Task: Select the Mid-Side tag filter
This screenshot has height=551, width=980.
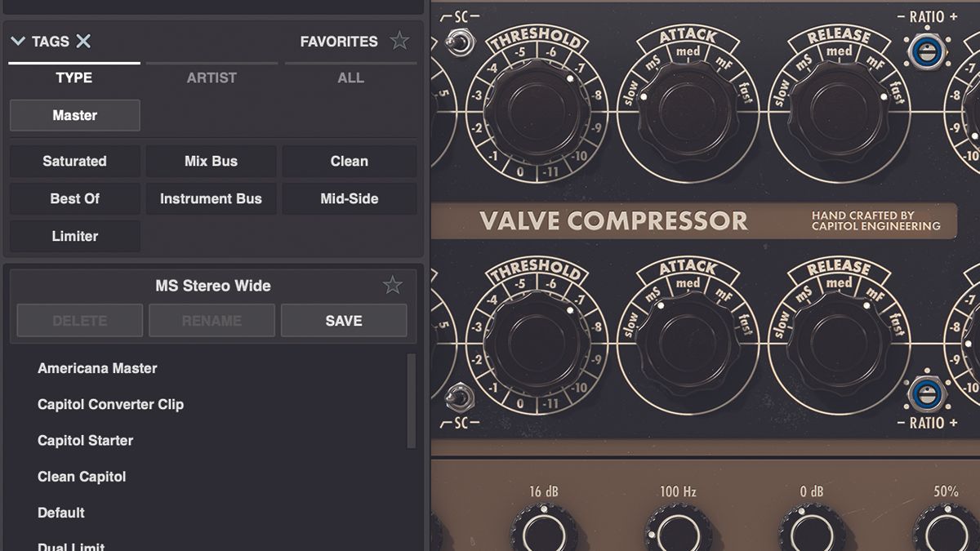Action: coord(349,198)
